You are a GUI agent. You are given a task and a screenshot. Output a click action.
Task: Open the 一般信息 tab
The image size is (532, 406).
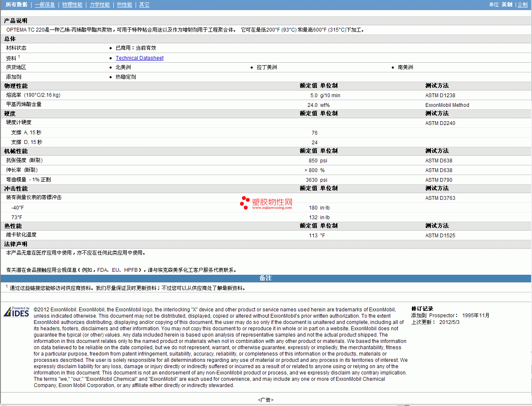point(45,5)
